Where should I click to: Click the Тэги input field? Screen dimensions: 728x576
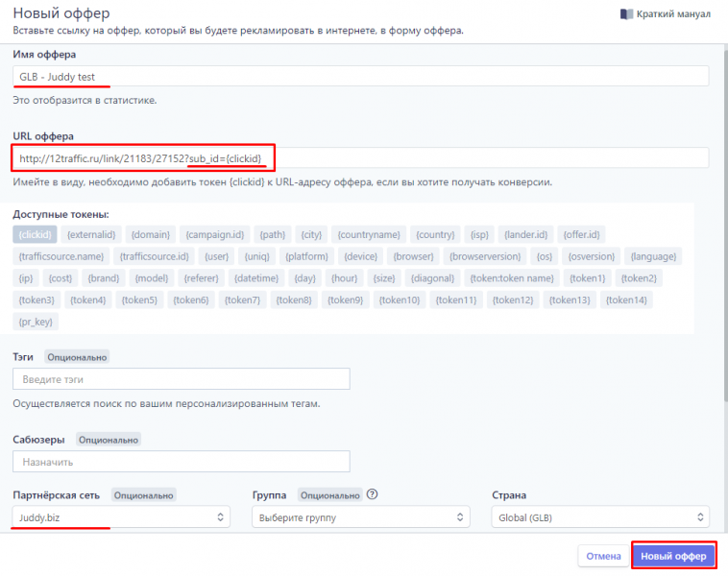(182, 379)
